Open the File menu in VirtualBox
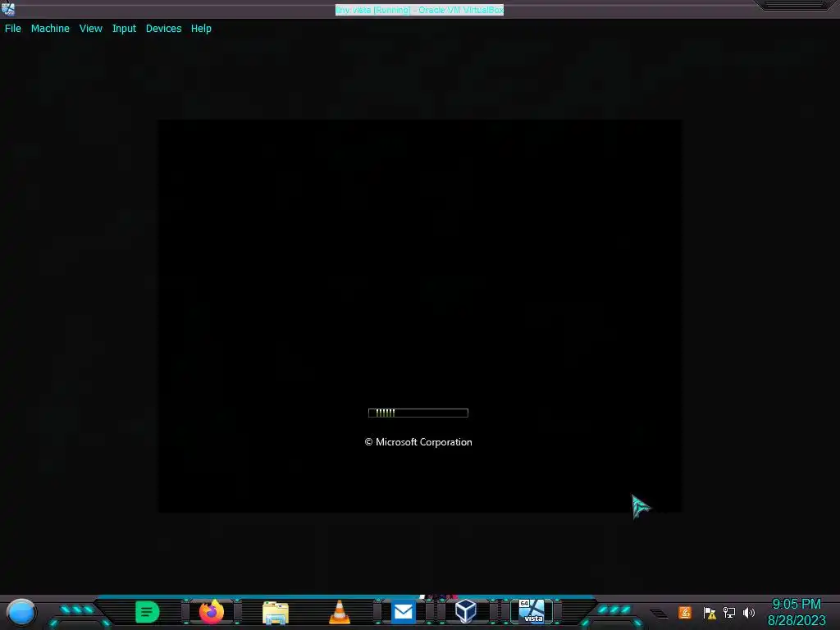 tap(13, 29)
